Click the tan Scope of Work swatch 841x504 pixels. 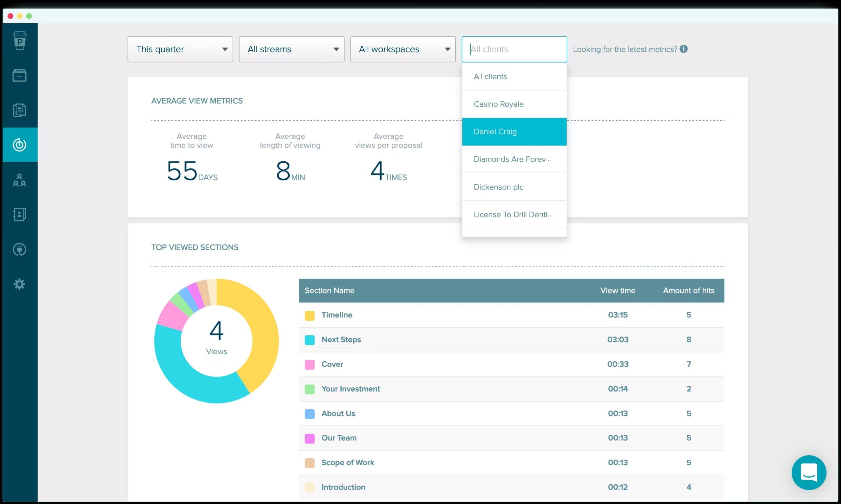[x=310, y=463]
